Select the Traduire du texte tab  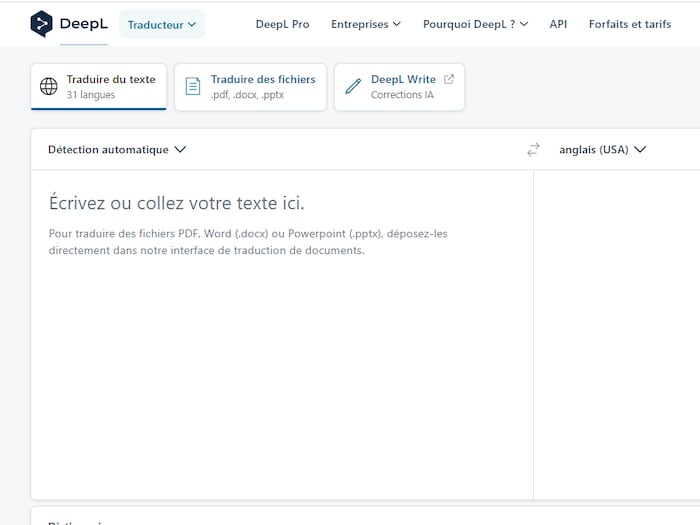pyautogui.click(x=99, y=87)
